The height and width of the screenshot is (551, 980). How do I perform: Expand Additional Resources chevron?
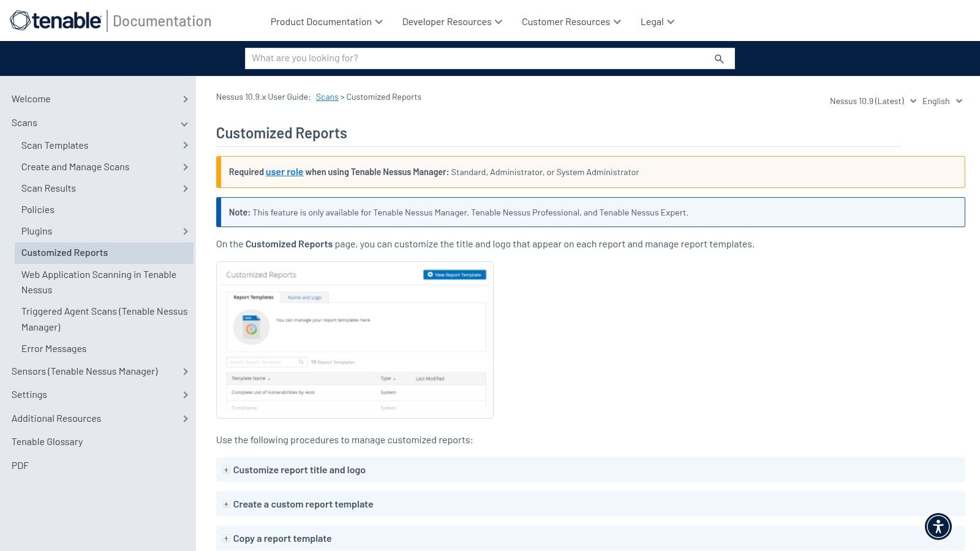(x=185, y=419)
